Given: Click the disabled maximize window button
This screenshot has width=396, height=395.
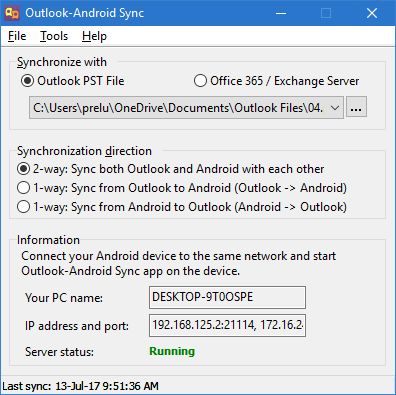Looking at the screenshot, I should pyautogui.click(x=326, y=13).
